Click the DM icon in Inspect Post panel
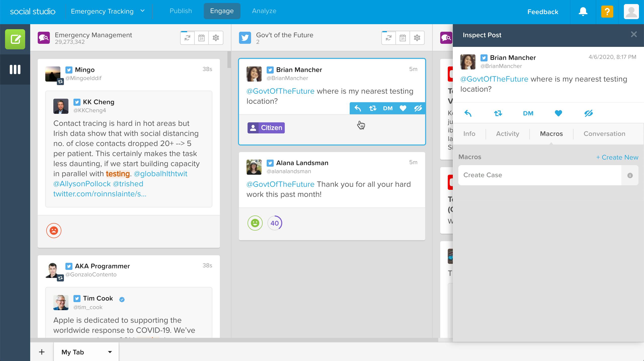Image resolution: width=644 pixels, height=361 pixels. pos(528,113)
